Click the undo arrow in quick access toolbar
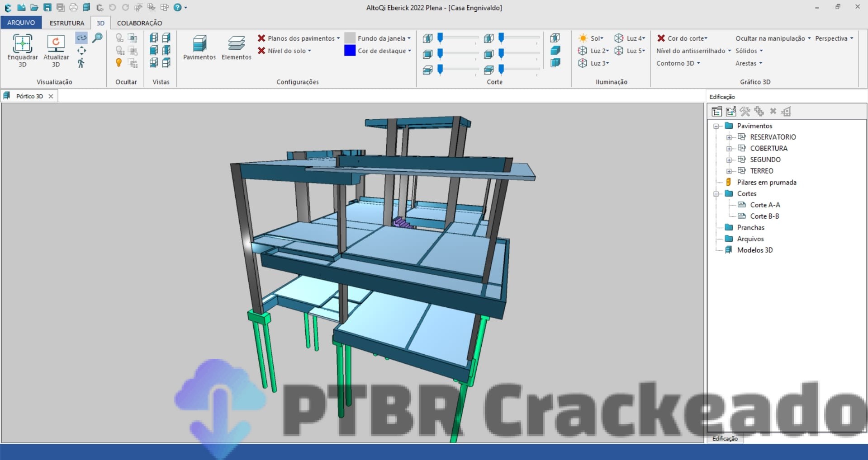Screen dimensions: 868x460 point(113,8)
